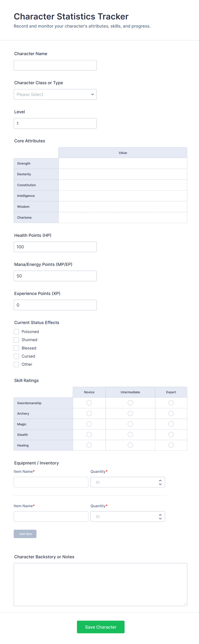Check the Poisoned status effect
Viewport: 199px width, 644px height.
pos(16,332)
